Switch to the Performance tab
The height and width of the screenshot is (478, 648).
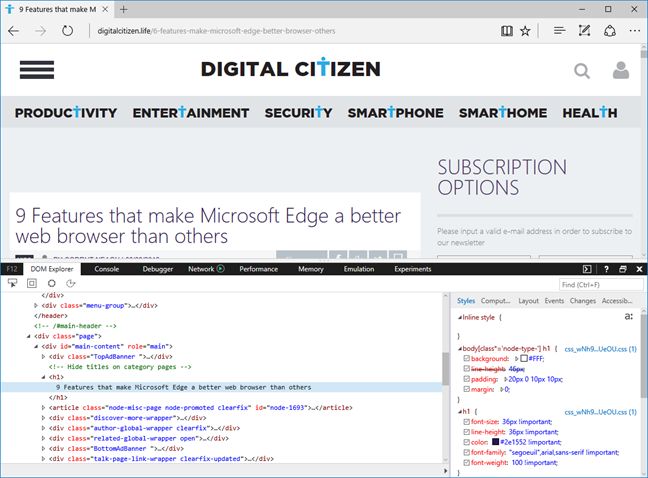point(259,269)
